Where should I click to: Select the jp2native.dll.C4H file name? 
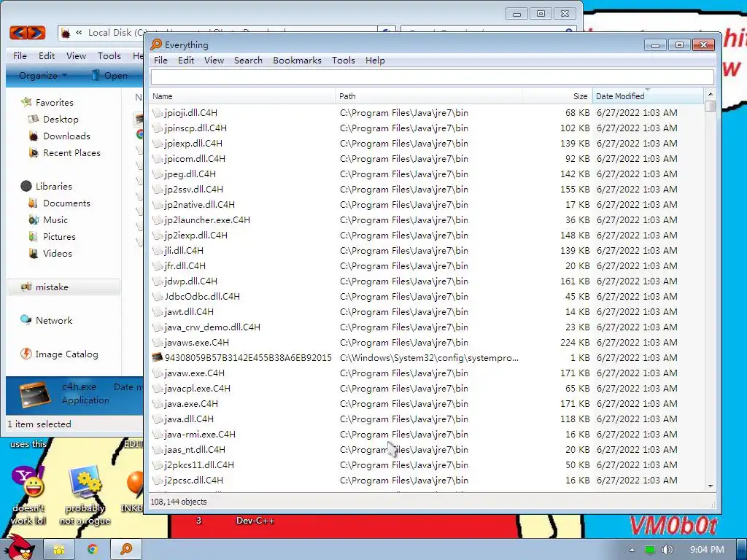200,205
